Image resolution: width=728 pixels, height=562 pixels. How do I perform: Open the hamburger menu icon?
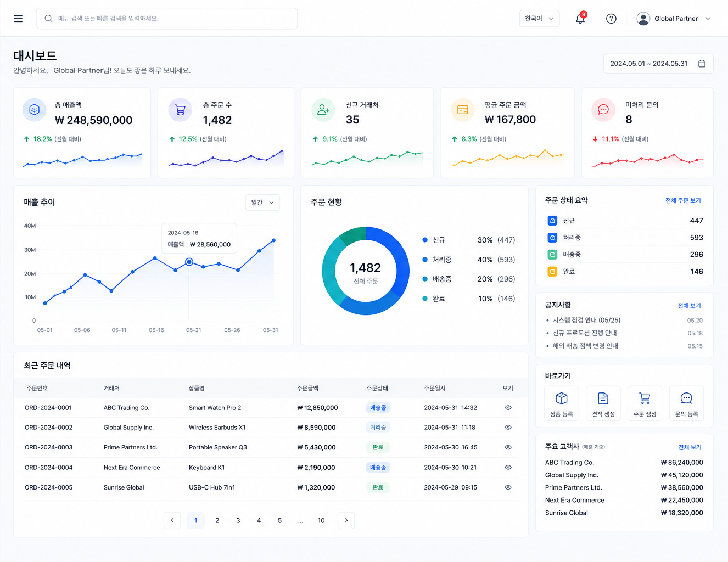point(18,19)
